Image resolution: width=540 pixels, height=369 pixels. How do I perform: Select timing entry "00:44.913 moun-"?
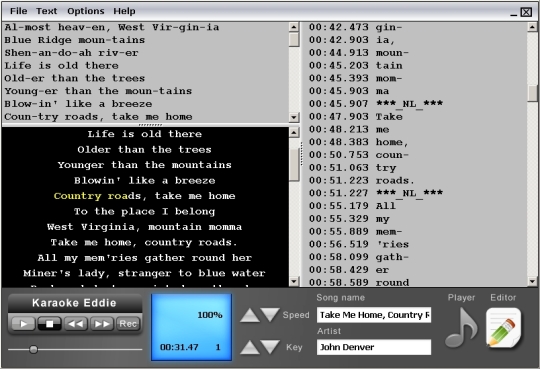pos(359,53)
